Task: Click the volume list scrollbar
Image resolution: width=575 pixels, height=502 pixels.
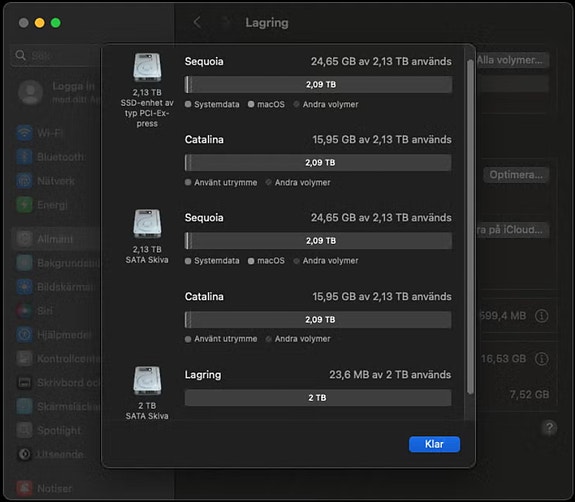Action: pyautogui.click(x=470, y=227)
